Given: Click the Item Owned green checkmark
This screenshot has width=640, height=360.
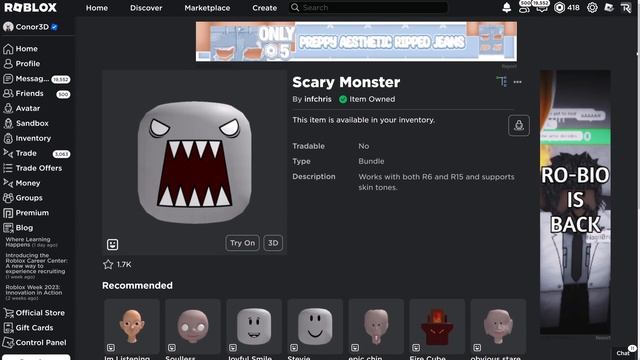Looking at the screenshot, I should [343, 99].
